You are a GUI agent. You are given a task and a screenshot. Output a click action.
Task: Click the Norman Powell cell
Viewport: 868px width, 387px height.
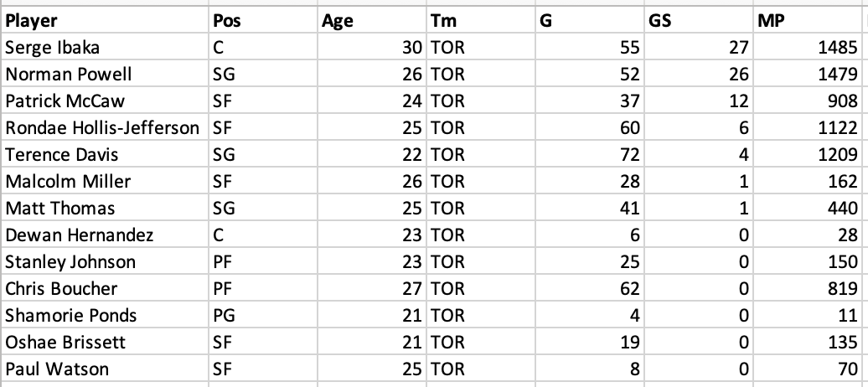click(x=105, y=75)
